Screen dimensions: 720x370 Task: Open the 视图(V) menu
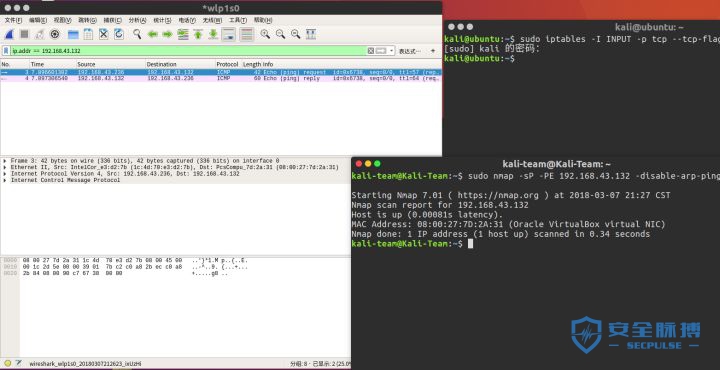tap(62, 20)
